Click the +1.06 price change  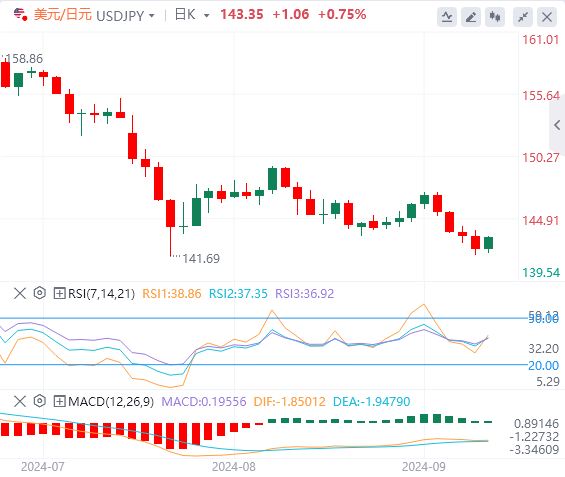click(291, 14)
